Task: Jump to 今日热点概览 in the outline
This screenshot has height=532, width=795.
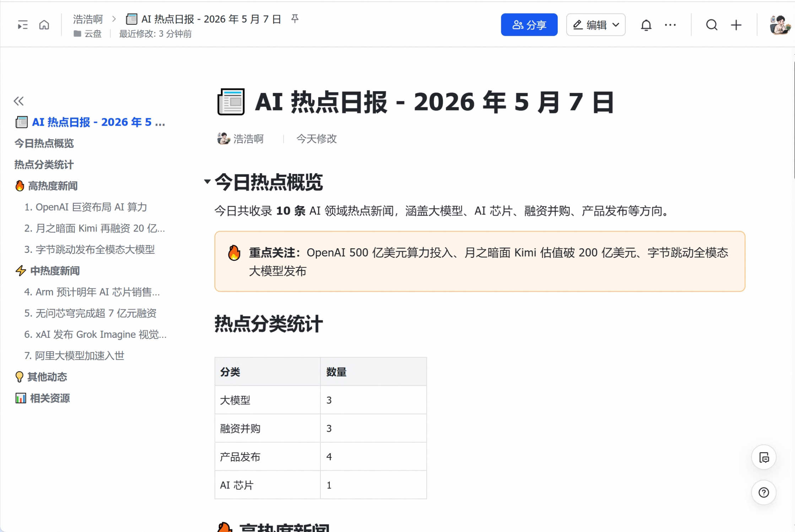Action: click(44, 143)
